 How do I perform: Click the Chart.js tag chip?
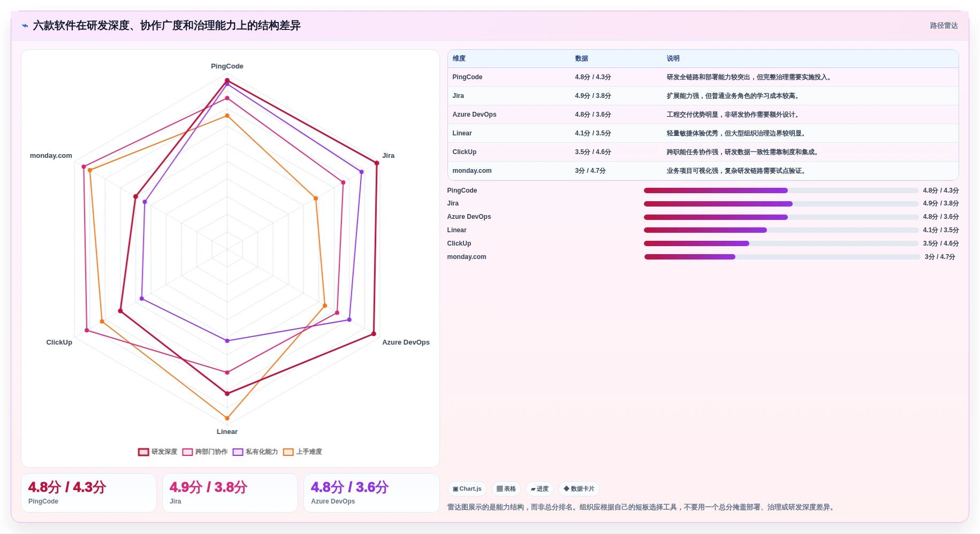467,489
